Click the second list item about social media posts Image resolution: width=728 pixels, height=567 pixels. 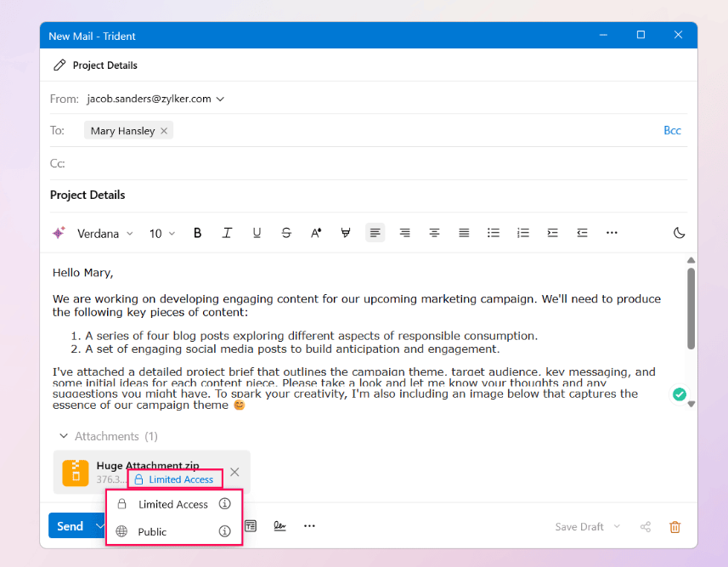[x=292, y=349]
